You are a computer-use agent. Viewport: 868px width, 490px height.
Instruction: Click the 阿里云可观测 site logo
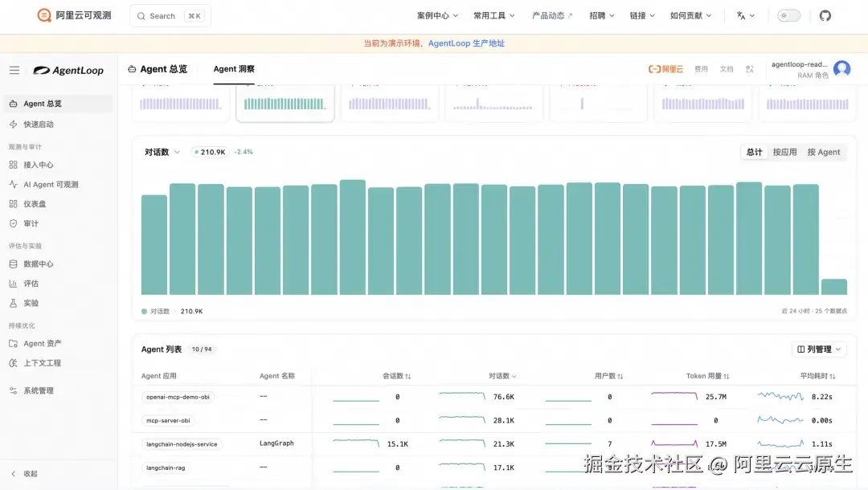[x=74, y=15]
